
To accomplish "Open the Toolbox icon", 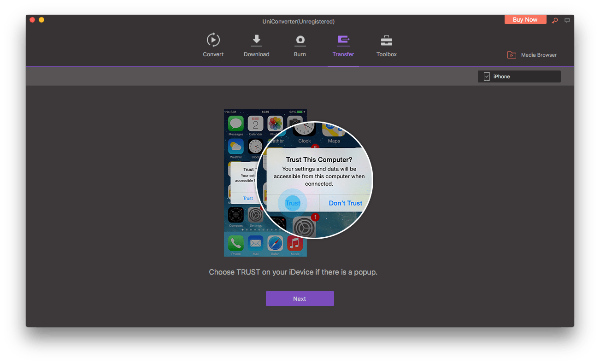I will (x=386, y=40).
